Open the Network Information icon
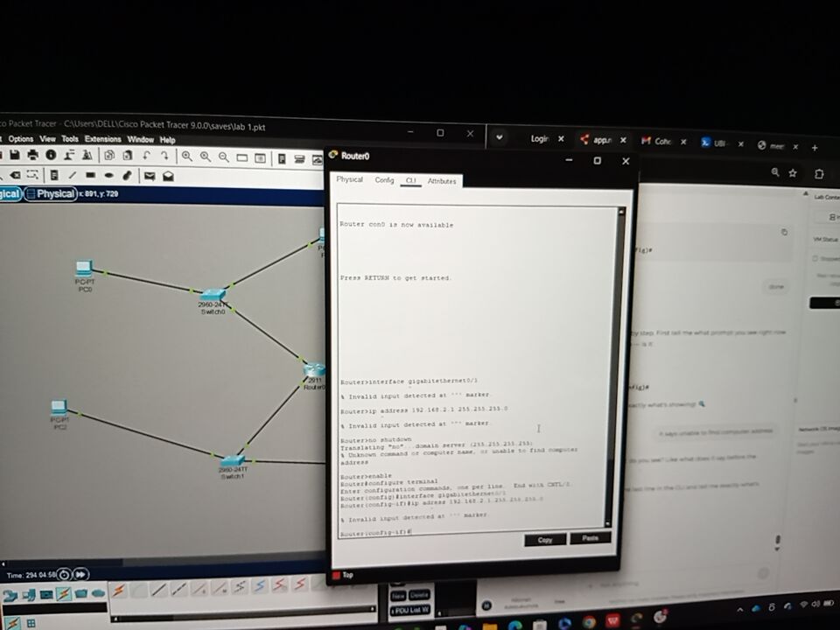The height and width of the screenshot is (630, 840). click(51, 155)
